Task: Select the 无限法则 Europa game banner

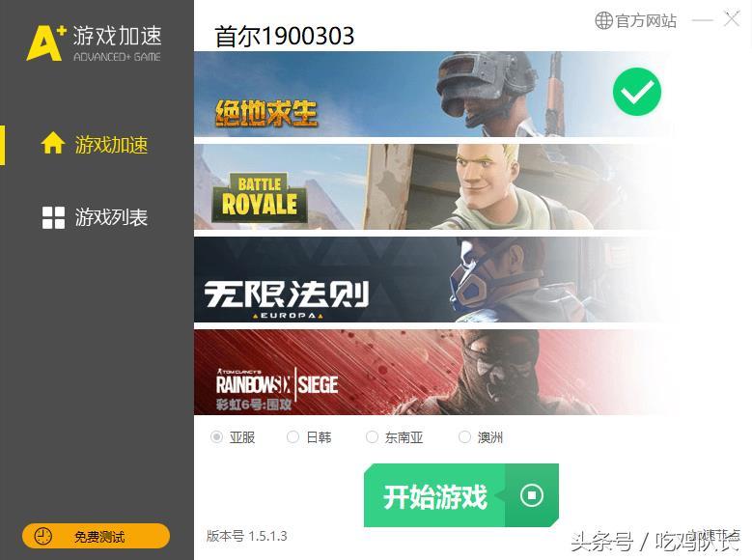Action: 434,279
